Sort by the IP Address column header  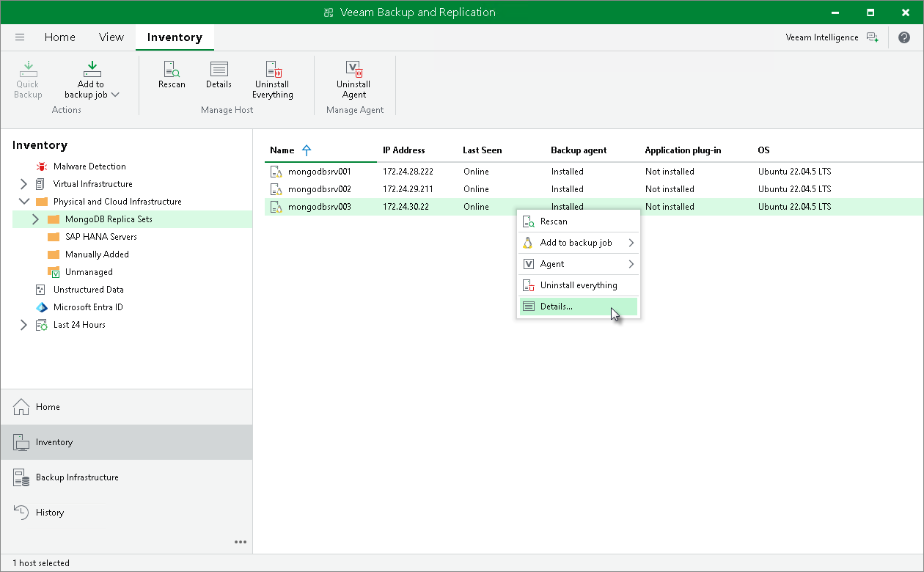pos(404,150)
